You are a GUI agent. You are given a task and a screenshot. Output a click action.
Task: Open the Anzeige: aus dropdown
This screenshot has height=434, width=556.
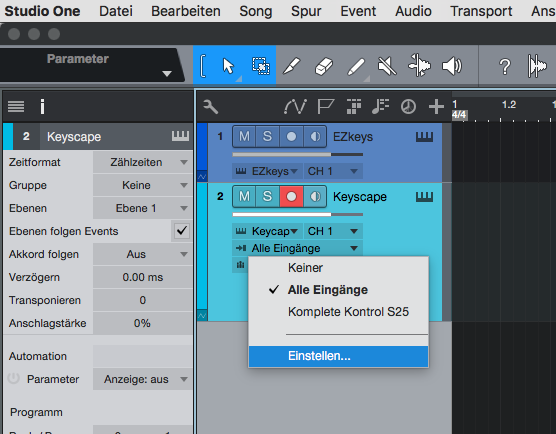(143, 379)
